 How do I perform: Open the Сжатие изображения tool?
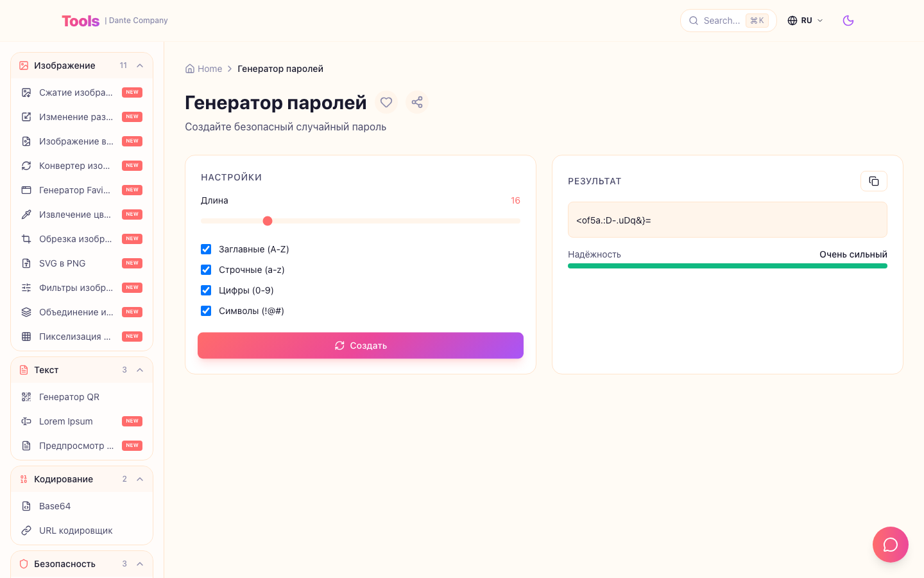click(82, 92)
